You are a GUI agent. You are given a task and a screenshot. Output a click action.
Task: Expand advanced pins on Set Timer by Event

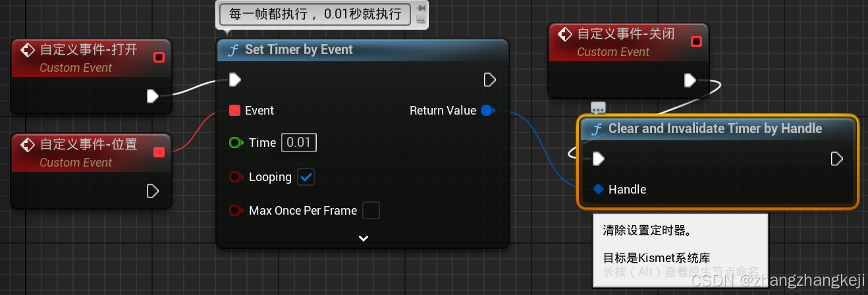(x=363, y=238)
